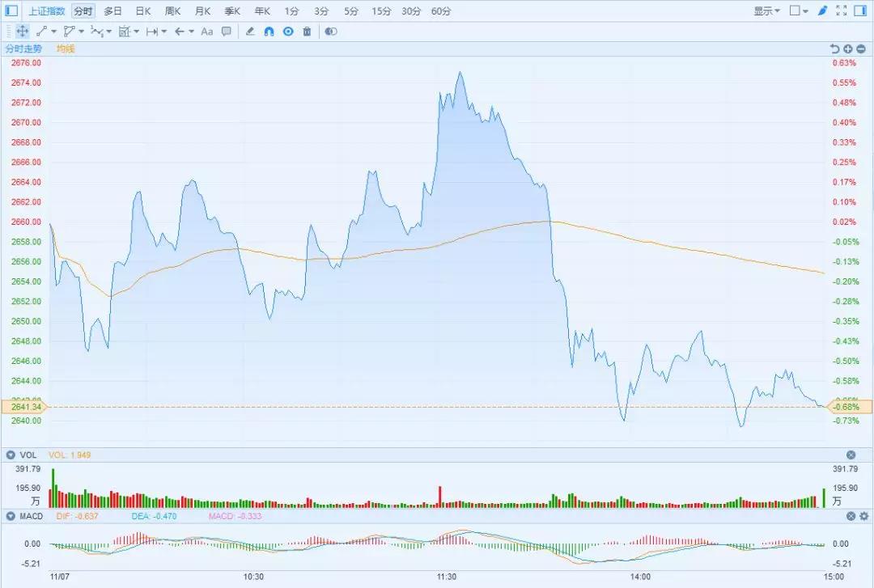Click the blue drawing pen icon
874x588 pixels.
[x=823, y=10]
